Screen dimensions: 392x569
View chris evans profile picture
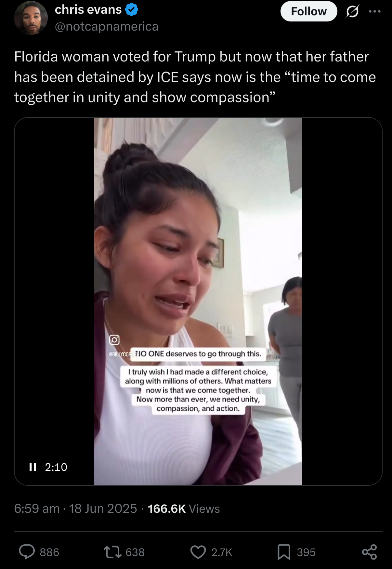point(31,18)
